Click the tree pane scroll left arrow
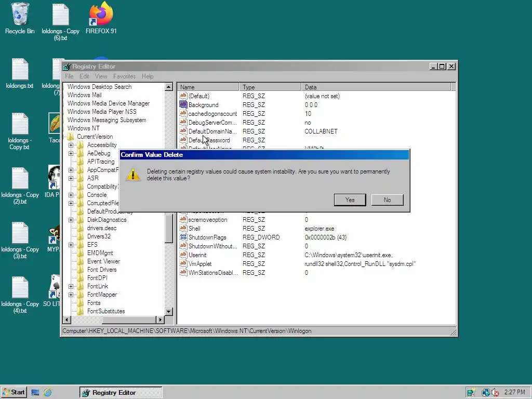Image resolution: width=532 pixels, height=399 pixels. pyautogui.click(x=67, y=320)
